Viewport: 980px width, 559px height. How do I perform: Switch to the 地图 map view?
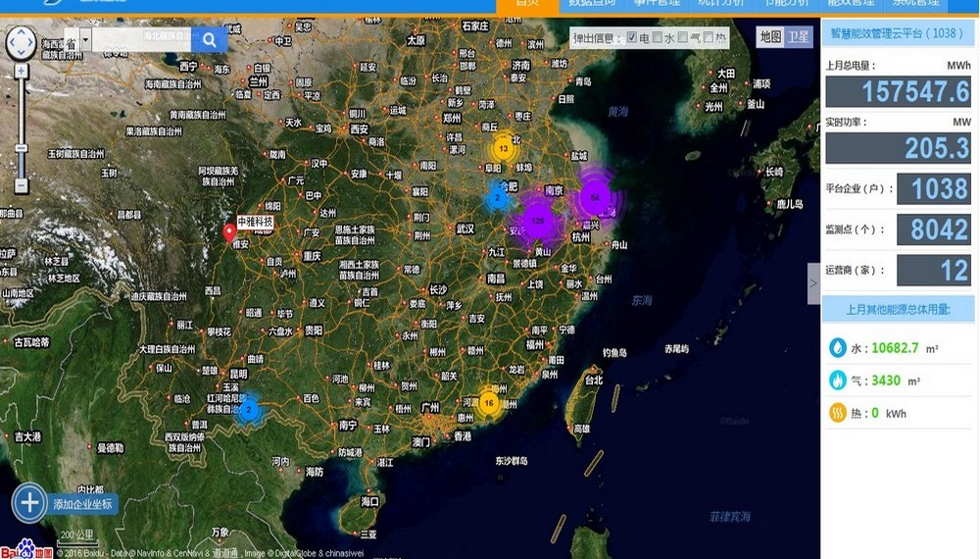tap(770, 37)
